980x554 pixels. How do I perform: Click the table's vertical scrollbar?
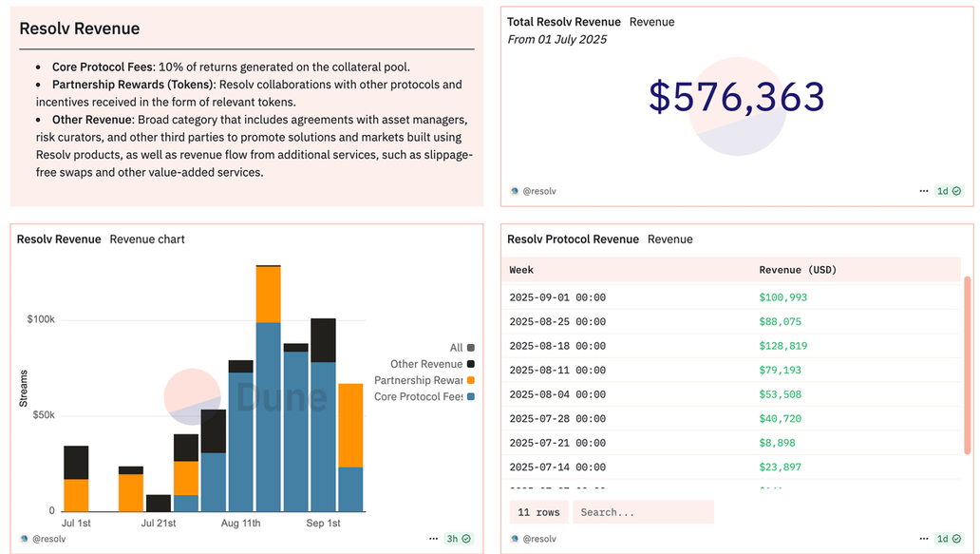(x=968, y=365)
